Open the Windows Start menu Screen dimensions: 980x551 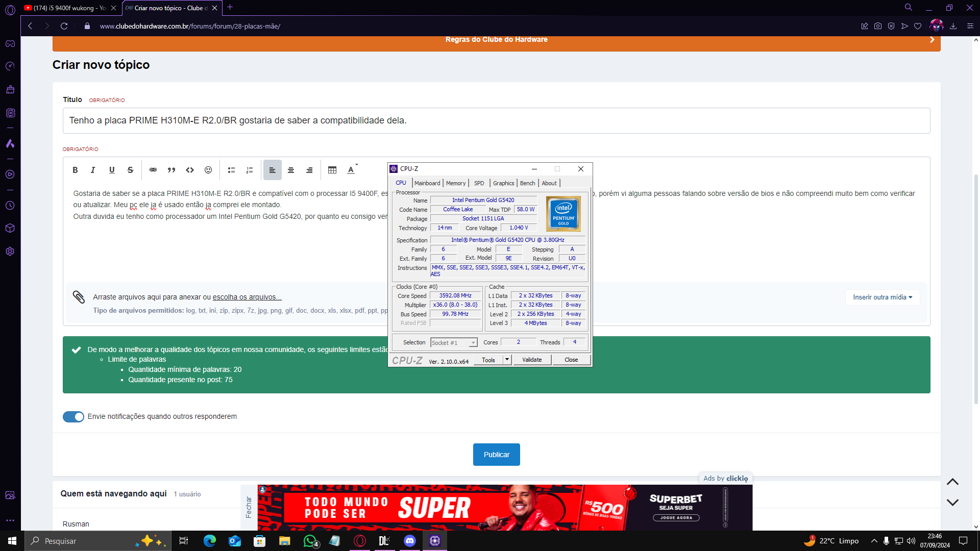coord(12,541)
